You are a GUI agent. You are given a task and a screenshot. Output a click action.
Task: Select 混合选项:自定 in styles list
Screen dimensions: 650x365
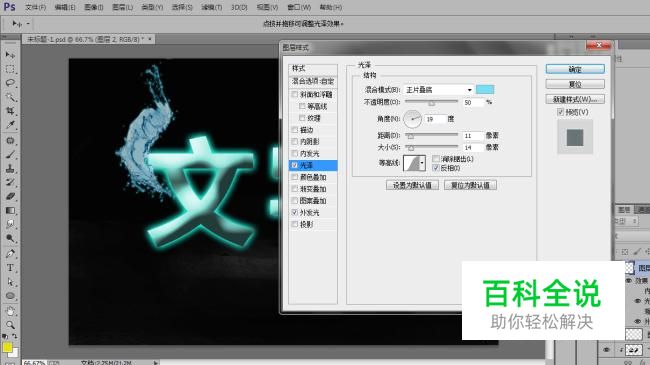(313, 81)
